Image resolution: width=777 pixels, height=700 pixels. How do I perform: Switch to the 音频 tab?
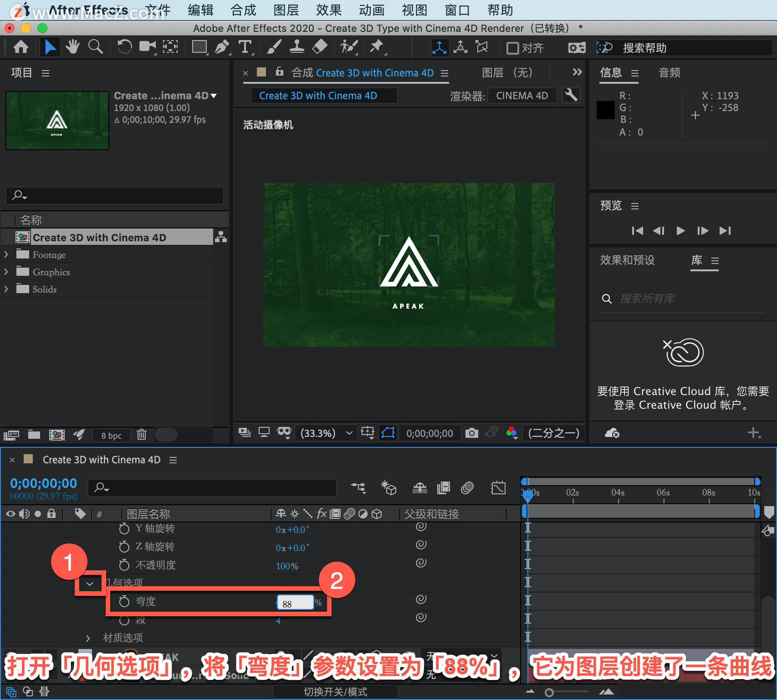coord(670,73)
